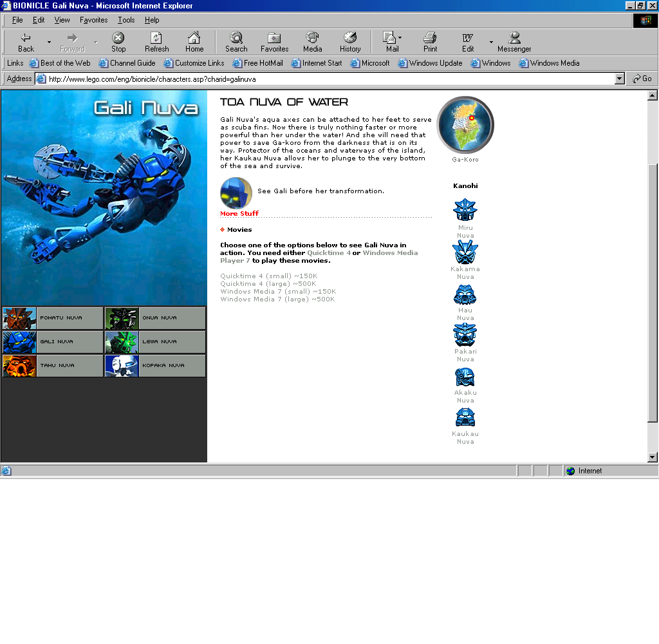Viewport: 659px width, 644px height.
Task: Go to the Home page icon
Action: click(x=194, y=42)
